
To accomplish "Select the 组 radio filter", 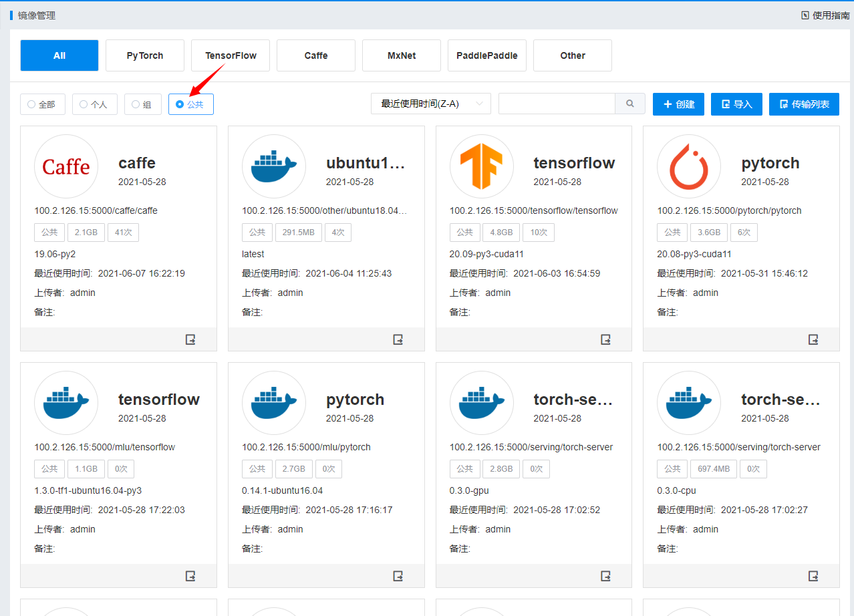I will coord(142,104).
